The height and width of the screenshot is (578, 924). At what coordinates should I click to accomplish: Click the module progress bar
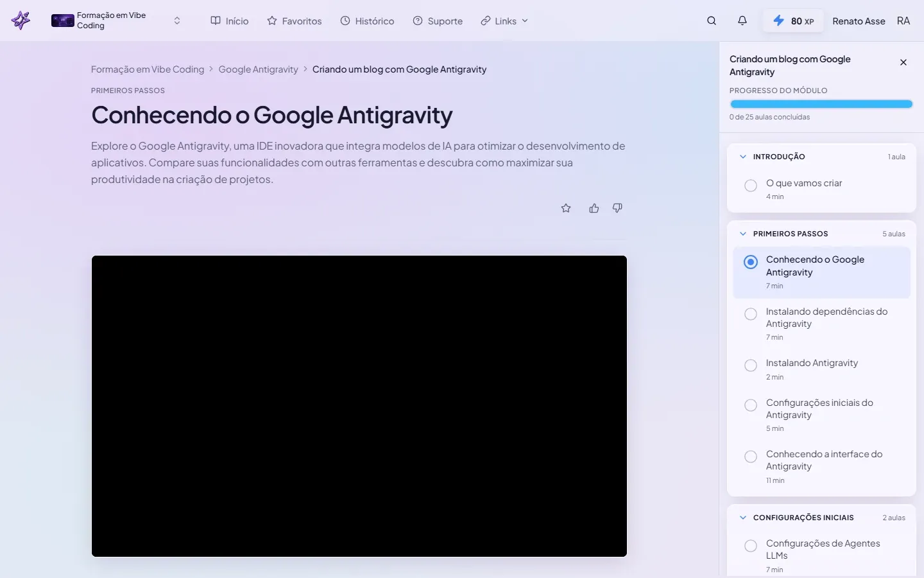821,104
